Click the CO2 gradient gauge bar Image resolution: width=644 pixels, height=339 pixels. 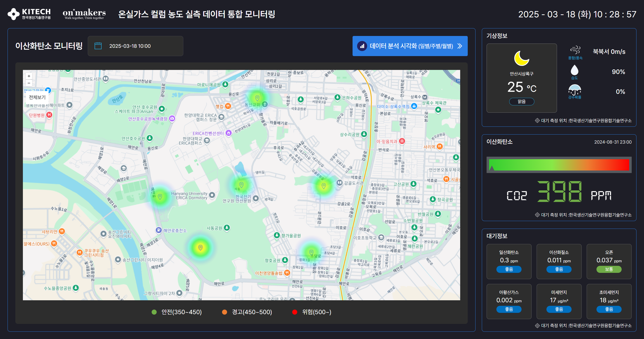coord(559,165)
